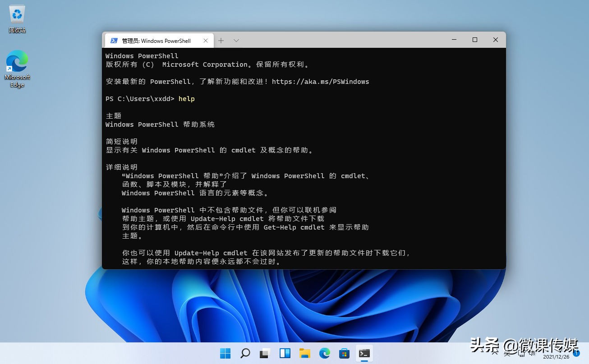This screenshot has height=364, width=589.
Task: Click the '简短说明' heading line
Action: tap(122, 142)
